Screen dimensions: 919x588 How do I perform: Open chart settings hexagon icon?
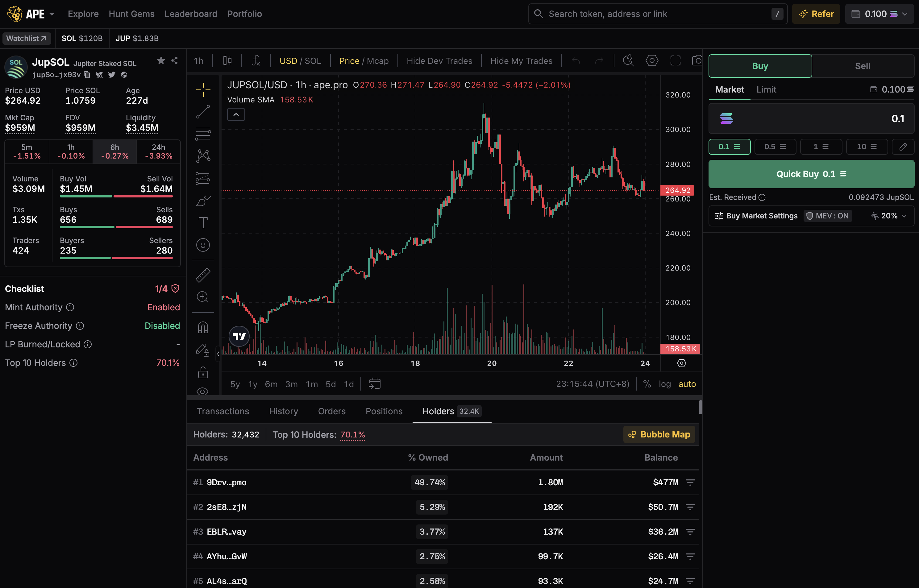point(652,60)
